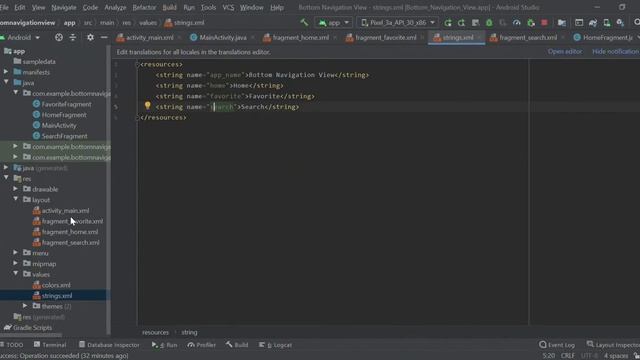Close the fragment_favorite.xml tab
The height and width of the screenshot is (360, 640).
422,38
